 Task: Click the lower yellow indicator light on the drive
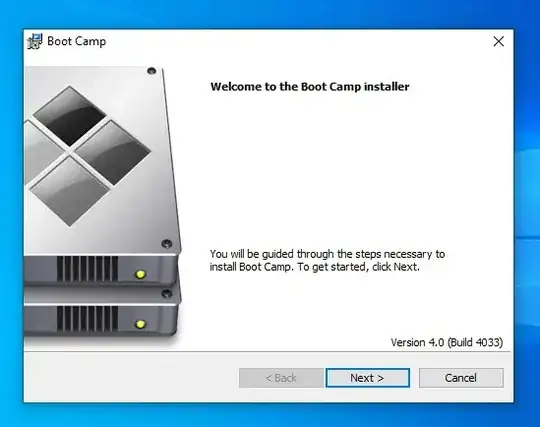(x=140, y=324)
